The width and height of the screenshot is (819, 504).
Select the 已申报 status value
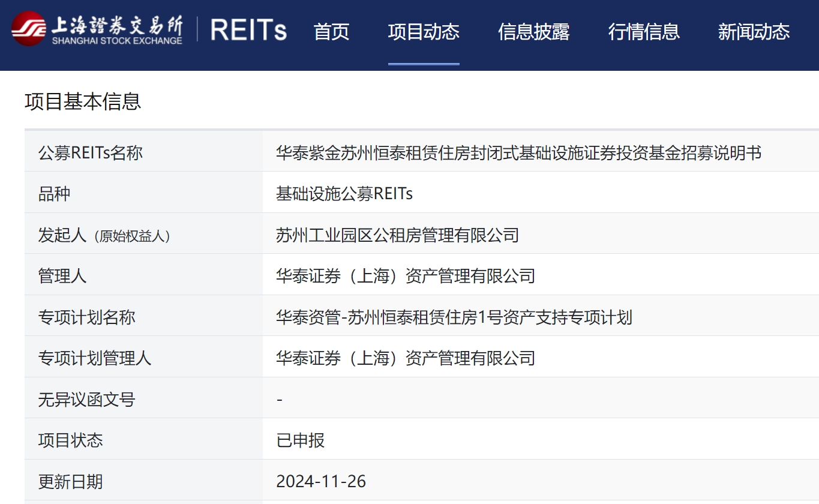301,440
